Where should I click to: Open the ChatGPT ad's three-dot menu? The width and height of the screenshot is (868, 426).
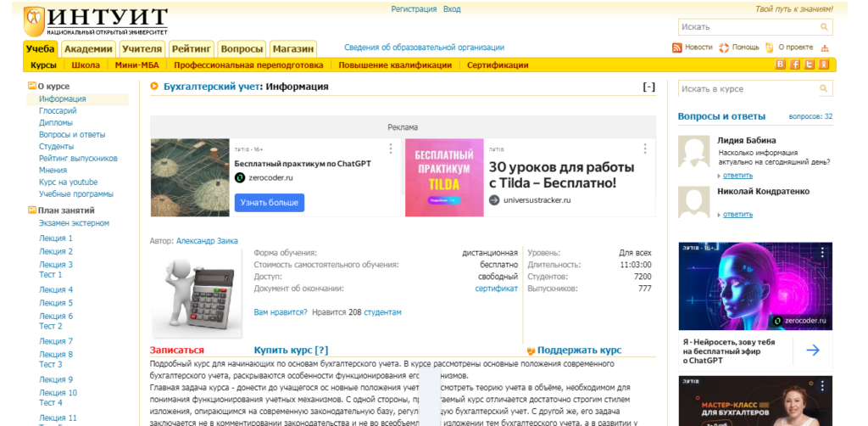coord(391,149)
